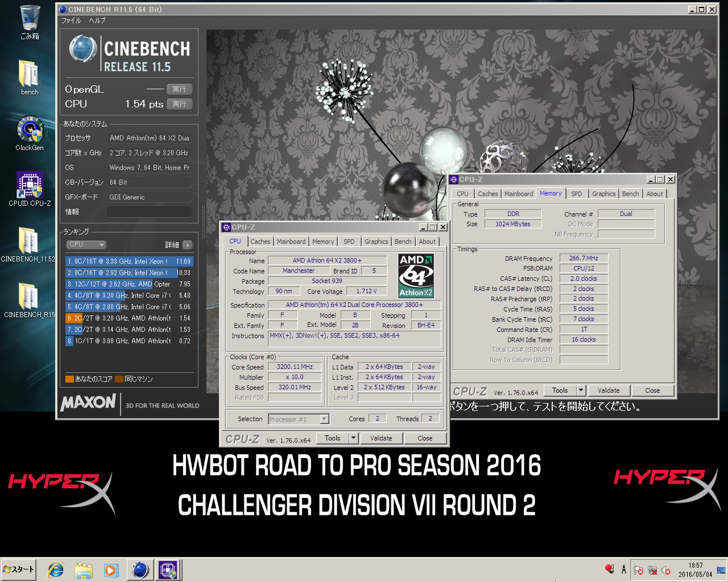728x582 pixels.
Task: Click the IME letter A tray indicator
Action: (624, 569)
